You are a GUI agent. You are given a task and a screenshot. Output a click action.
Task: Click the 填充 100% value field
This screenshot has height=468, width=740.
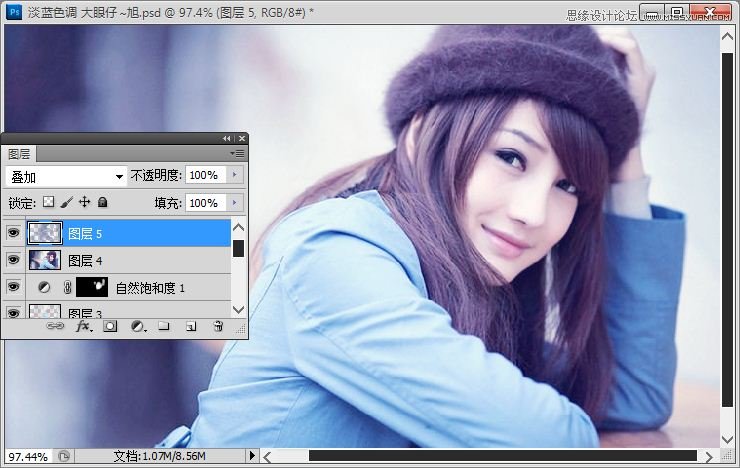point(206,203)
